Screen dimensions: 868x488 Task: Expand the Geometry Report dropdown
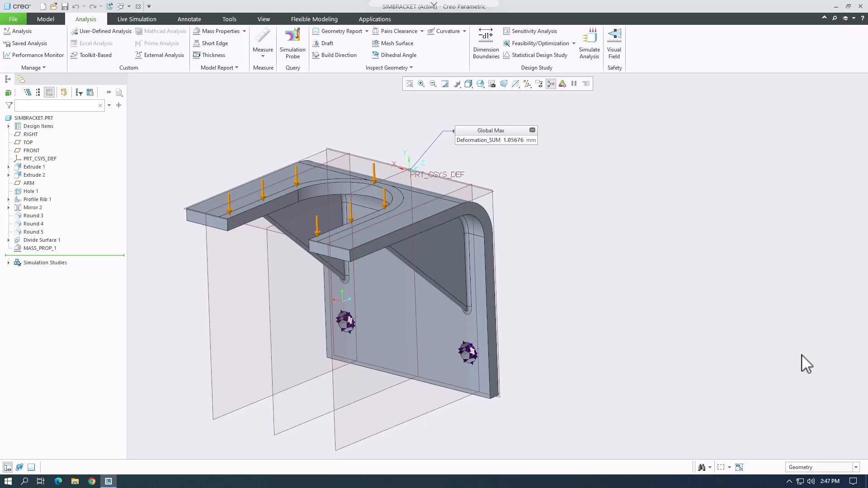pyautogui.click(x=368, y=31)
